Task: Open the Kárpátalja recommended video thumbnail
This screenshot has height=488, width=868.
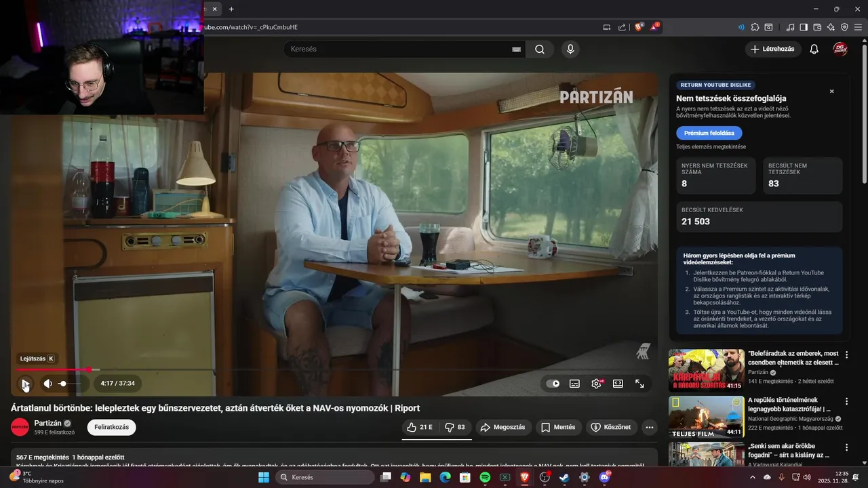Action: 706,370
